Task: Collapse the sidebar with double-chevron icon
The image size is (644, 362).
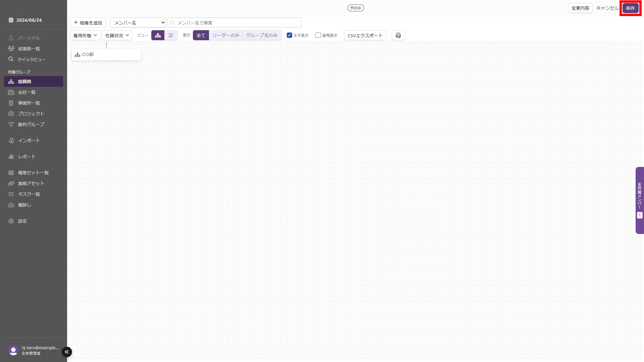Action: click(x=67, y=352)
